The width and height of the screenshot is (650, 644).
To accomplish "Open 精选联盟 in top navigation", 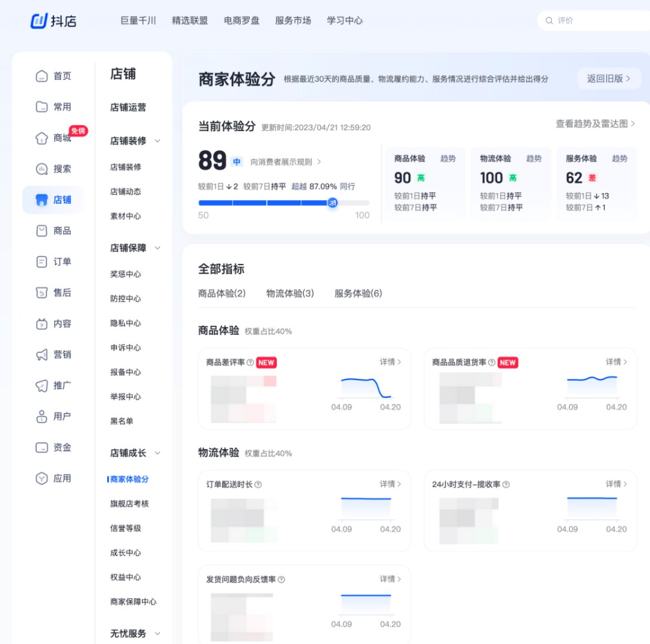I will click(x=190, y=21).
